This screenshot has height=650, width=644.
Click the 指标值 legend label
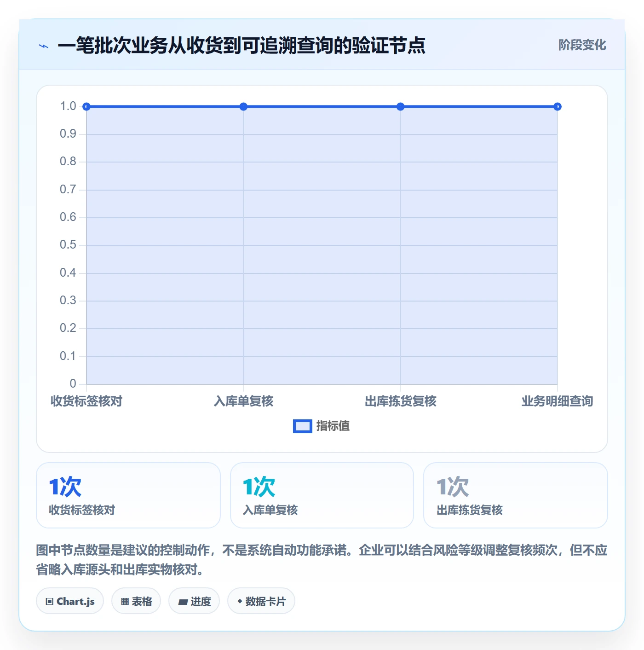point(333,426)
